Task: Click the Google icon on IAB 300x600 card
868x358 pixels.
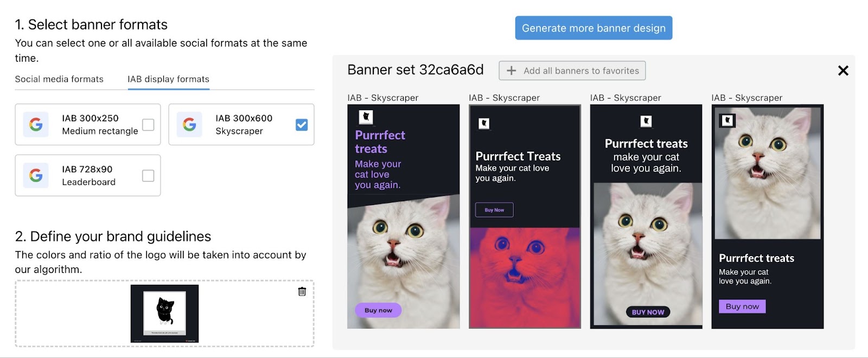Action: point(189,125)
